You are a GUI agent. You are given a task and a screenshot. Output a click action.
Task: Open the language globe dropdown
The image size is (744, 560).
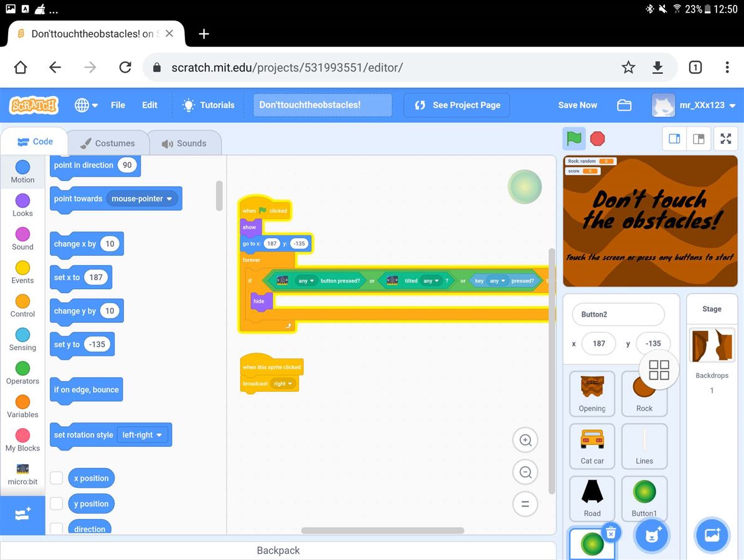pyautogui.click(x=86, y=105)
